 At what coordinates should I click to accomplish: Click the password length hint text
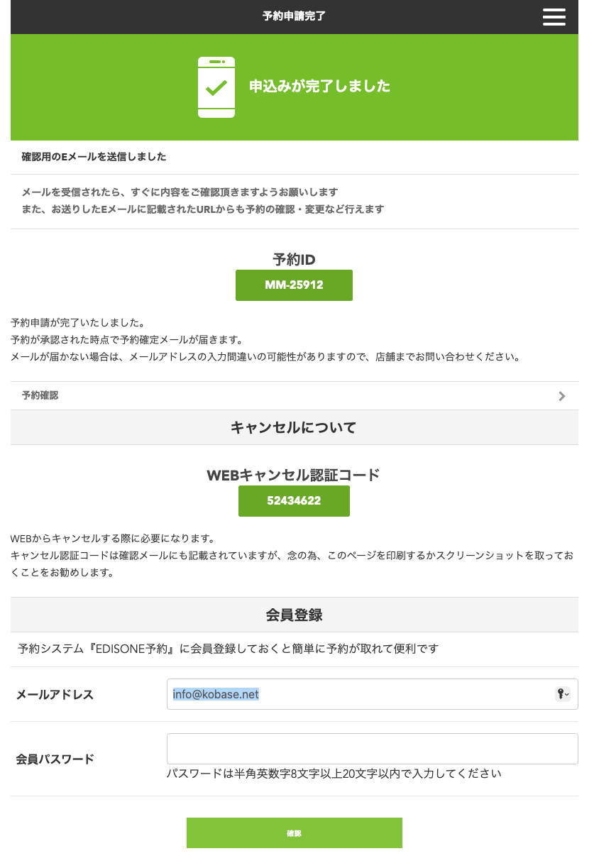coord(334,774)
